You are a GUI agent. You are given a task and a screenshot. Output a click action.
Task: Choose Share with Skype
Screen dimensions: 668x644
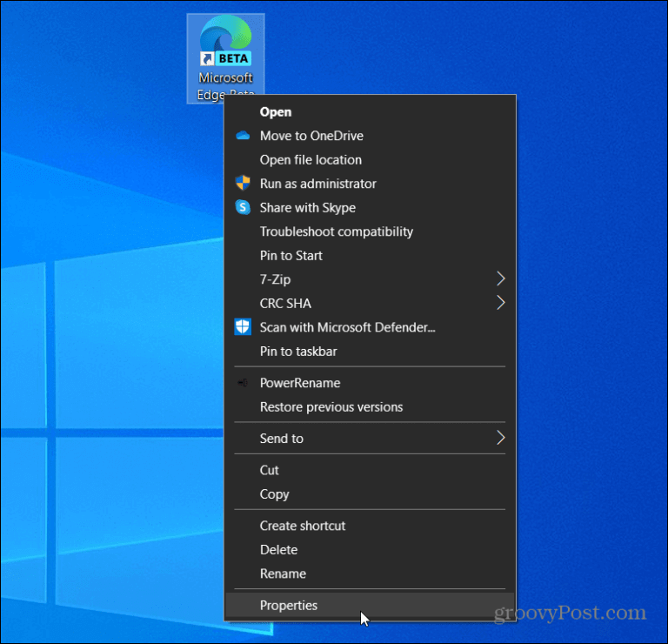(x=370, y=208)
